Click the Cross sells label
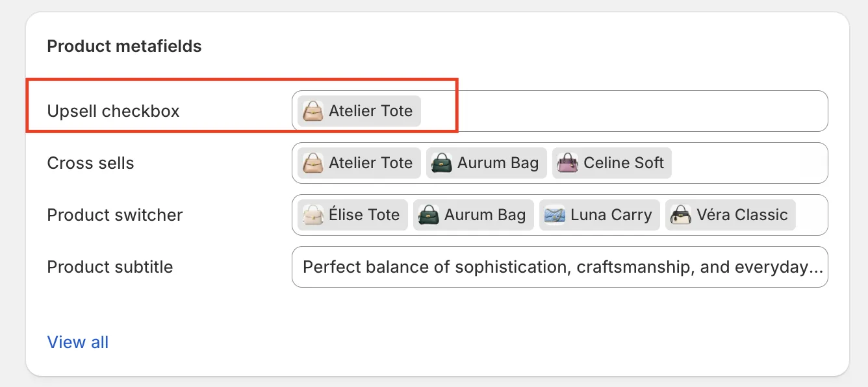The height and width of the screenshot is (387, 868). 90,163
